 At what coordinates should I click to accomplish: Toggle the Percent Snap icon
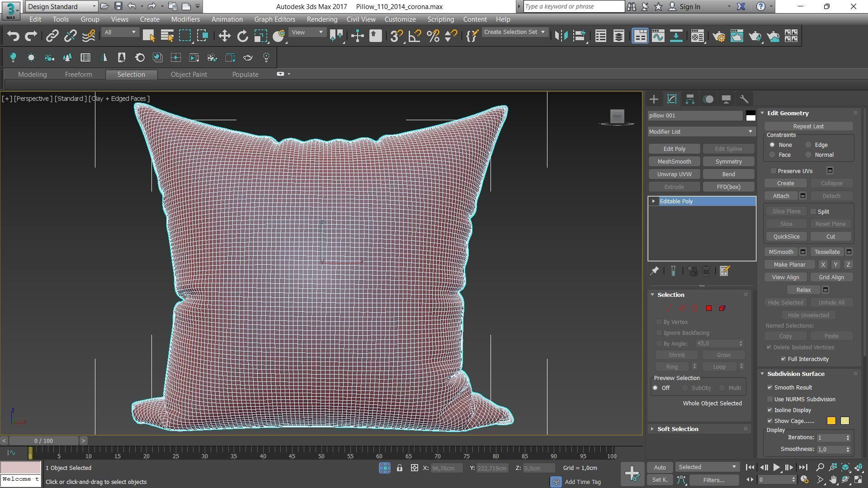coord(433,36)
